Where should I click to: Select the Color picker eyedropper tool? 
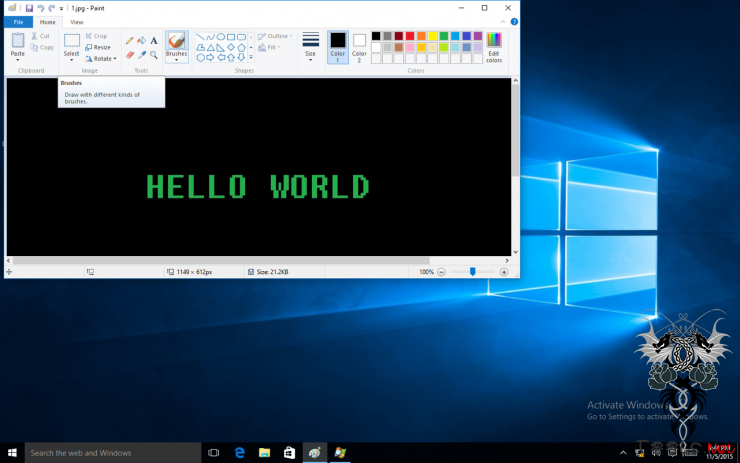click(x=141, y=55)
